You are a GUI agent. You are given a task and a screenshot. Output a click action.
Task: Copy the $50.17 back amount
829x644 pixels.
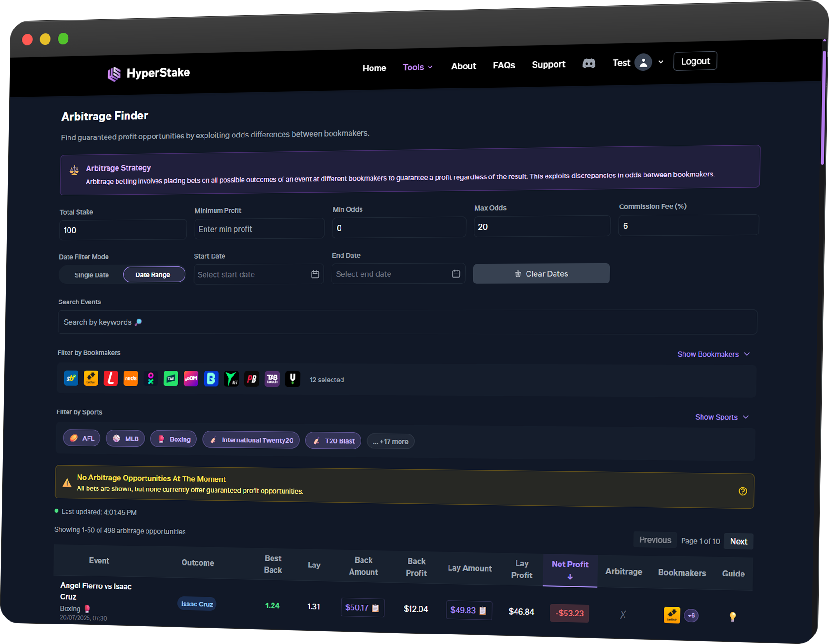(376, 608)
